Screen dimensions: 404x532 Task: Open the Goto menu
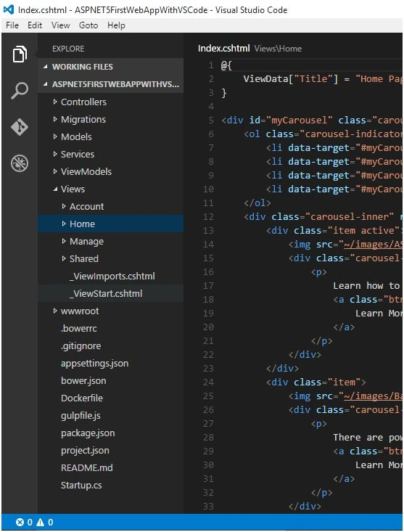tap(88, 25)
